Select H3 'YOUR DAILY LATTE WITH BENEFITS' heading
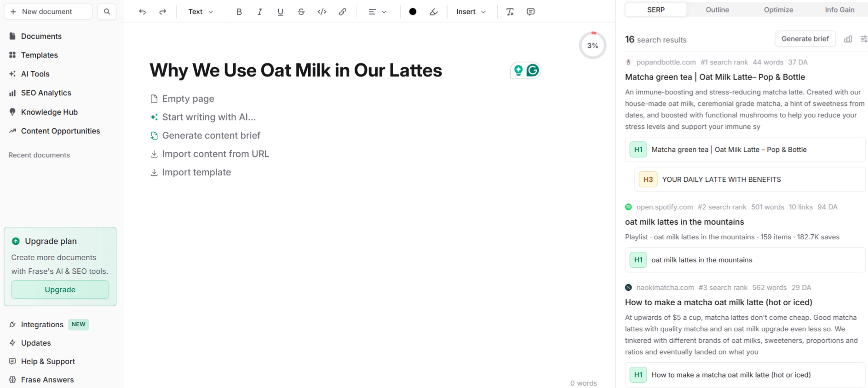 click(x=750, y=180)
